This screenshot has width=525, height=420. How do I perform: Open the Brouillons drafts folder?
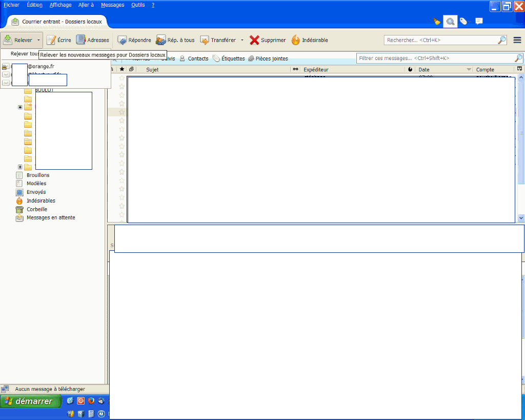[x=37, y=175]
